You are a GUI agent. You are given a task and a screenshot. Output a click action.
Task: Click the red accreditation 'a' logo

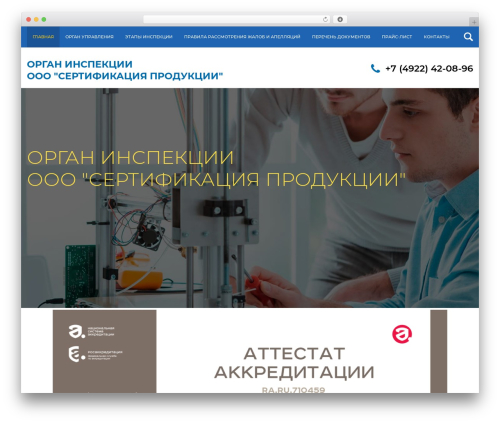(402, 334)
